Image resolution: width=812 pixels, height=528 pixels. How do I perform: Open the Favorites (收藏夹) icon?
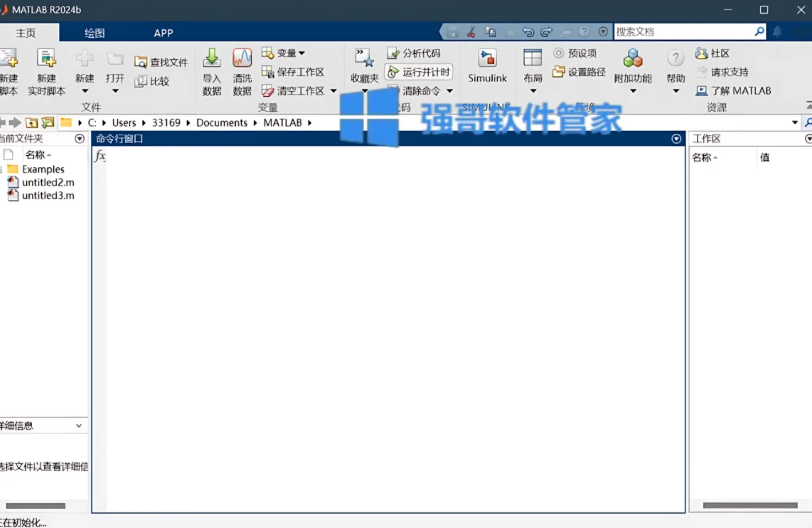pos(365,58)
